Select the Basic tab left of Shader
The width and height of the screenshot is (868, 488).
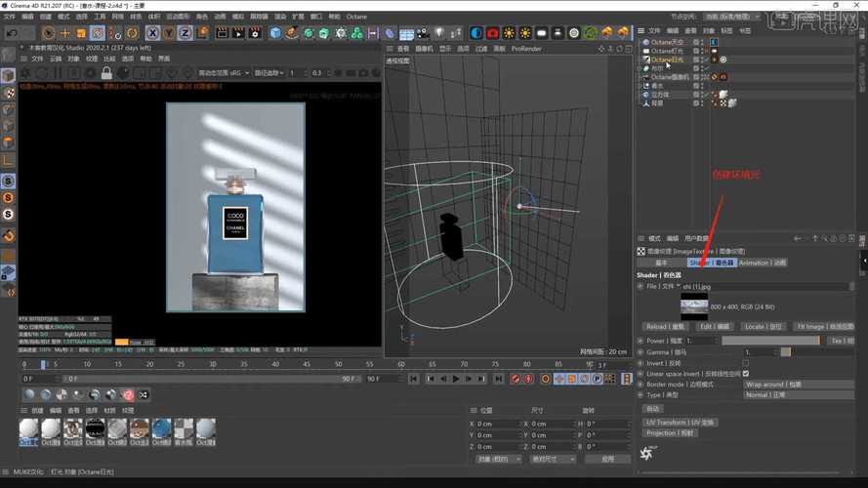[x=662, y=263]
